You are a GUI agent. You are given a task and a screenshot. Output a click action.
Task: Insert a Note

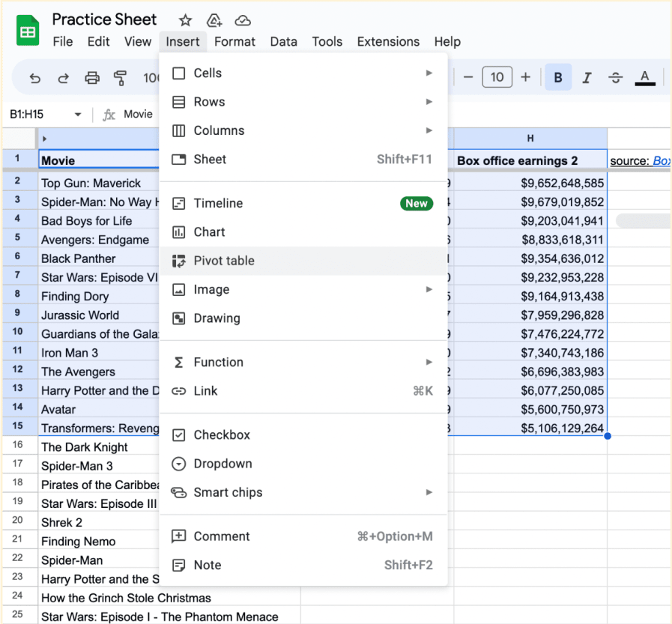click(x=303, y=565)
